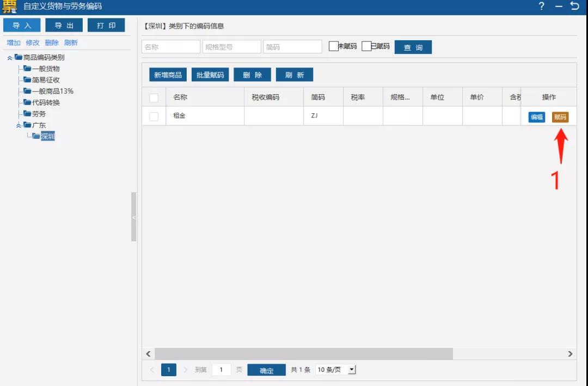Click the 确定 pagination button
Screen dimensions: 588x386
coord(266,370)
